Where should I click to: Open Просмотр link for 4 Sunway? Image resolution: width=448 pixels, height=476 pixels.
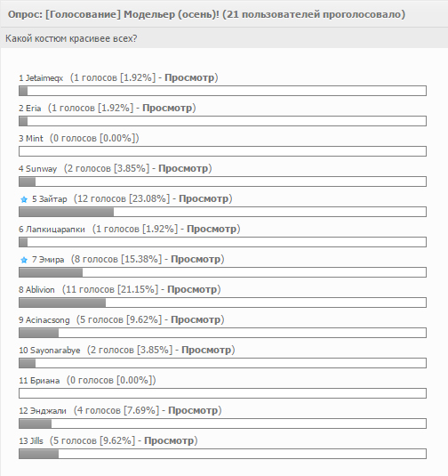[183, 168]
